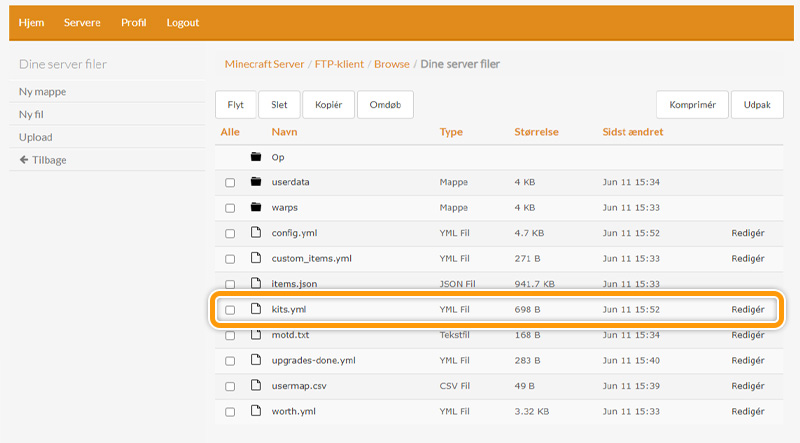Select Upload in the sidebar
The height and width of the screenshot is (443, 800).
coord(36,137)
